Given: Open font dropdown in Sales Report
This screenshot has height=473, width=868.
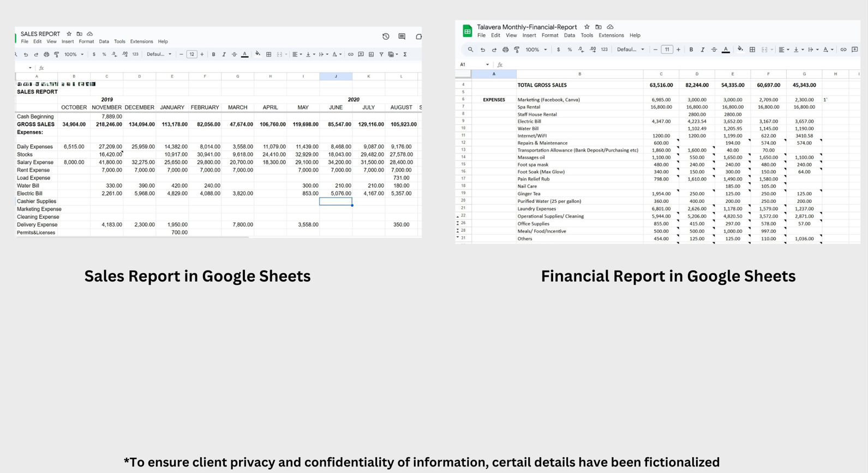Looking at the screenshot, I should 159,55.
